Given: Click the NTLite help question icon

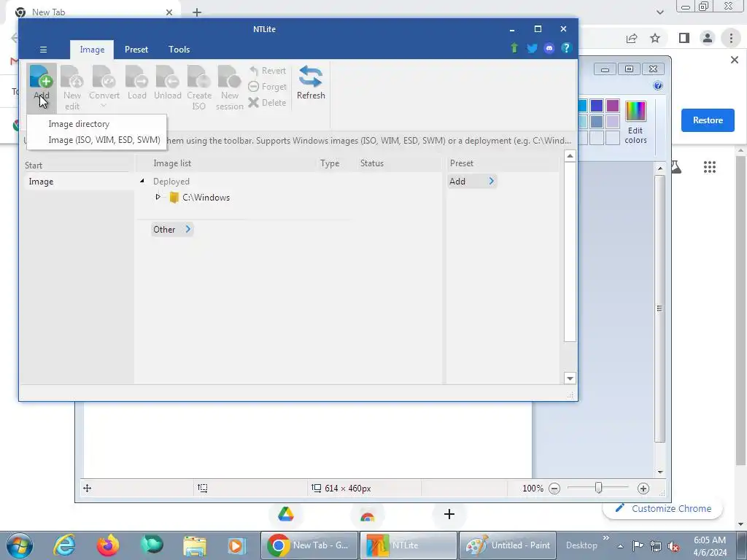Looking at the screenshot, I should [566, 48].
